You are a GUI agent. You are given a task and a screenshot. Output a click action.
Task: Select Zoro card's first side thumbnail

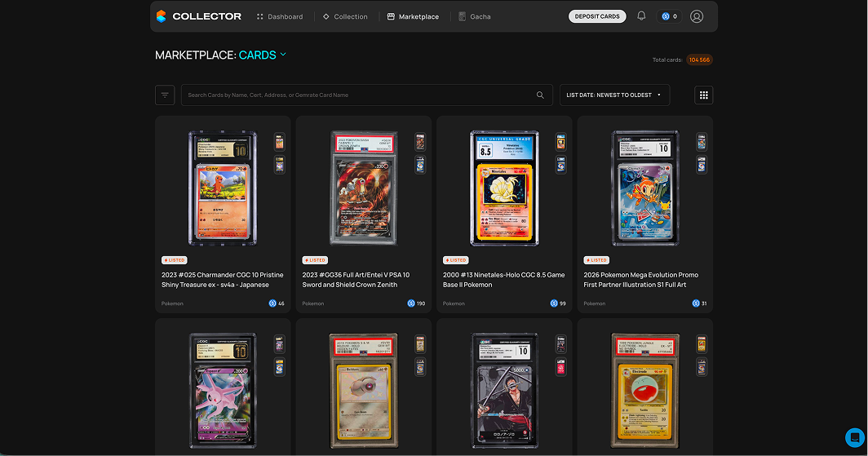click(560, 344)
